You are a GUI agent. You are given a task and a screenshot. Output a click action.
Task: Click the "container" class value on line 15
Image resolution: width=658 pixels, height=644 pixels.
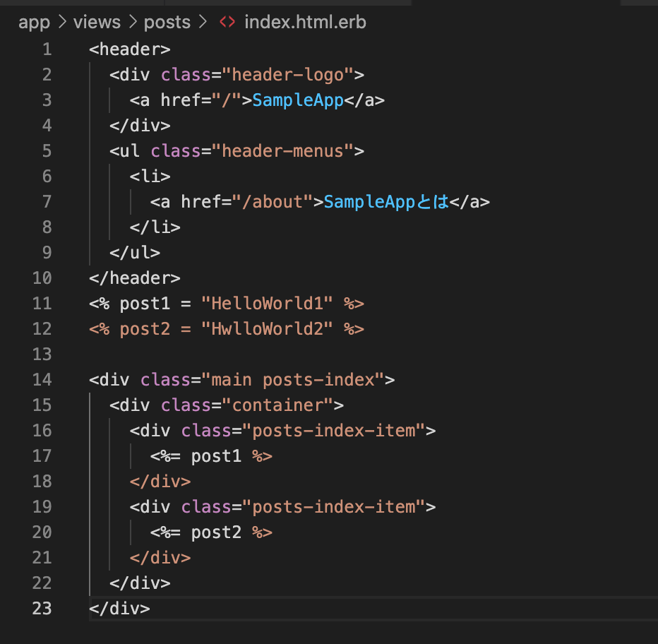click(277, 405)
